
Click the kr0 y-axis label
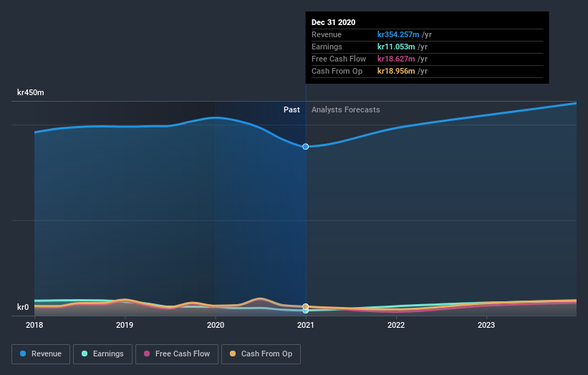click(x=23, y=307)
